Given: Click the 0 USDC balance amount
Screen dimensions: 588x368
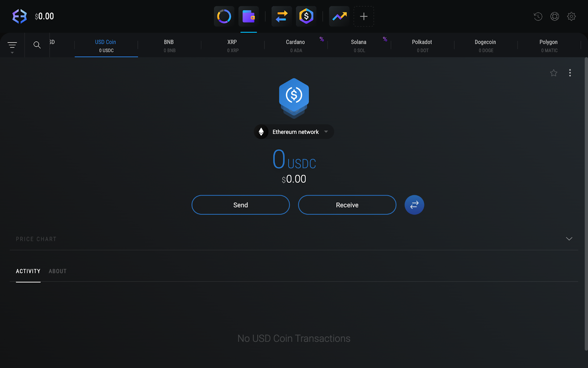Looking at the screenshot, I should 294,159.
